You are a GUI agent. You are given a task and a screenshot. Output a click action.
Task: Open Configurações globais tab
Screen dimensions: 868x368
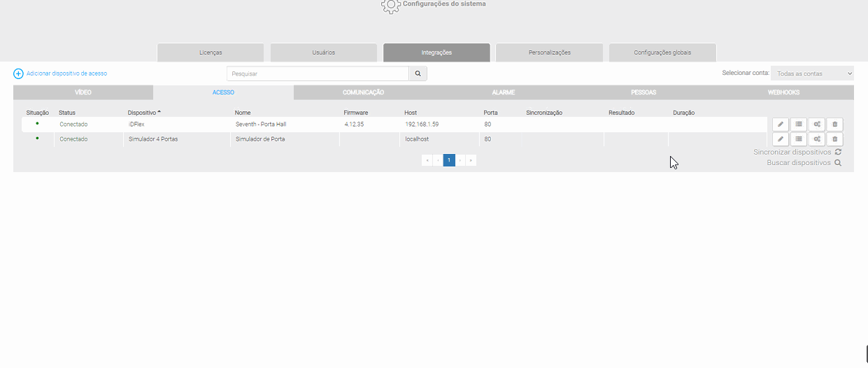662,52
